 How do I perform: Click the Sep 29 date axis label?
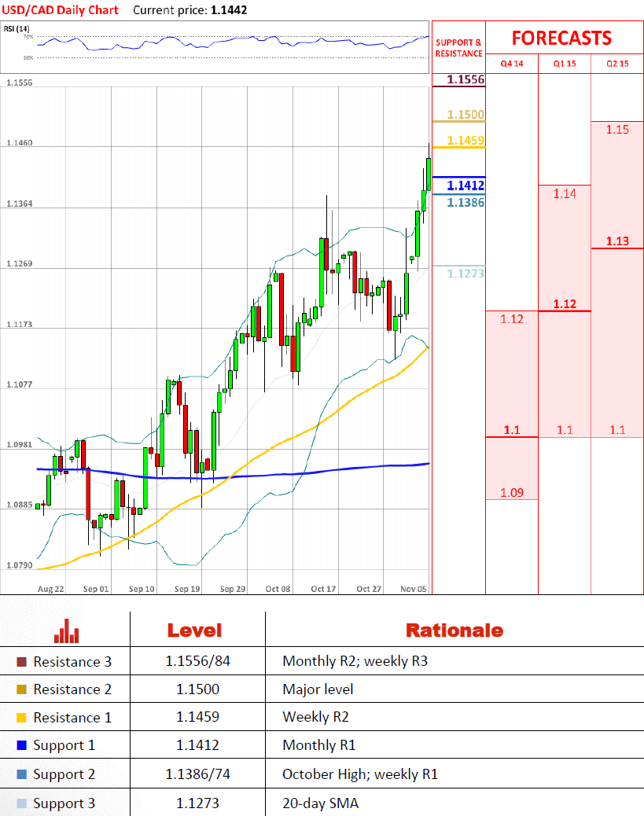point(233,589)
